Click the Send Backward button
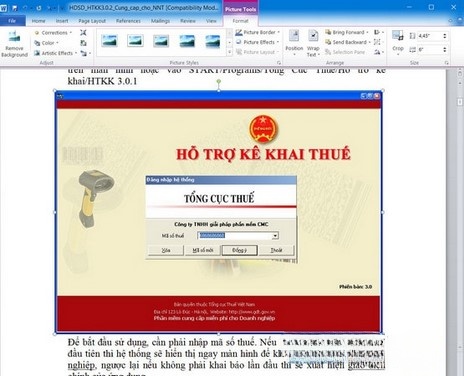The height and width of the screenshot is (376, 464). [346, 42]
